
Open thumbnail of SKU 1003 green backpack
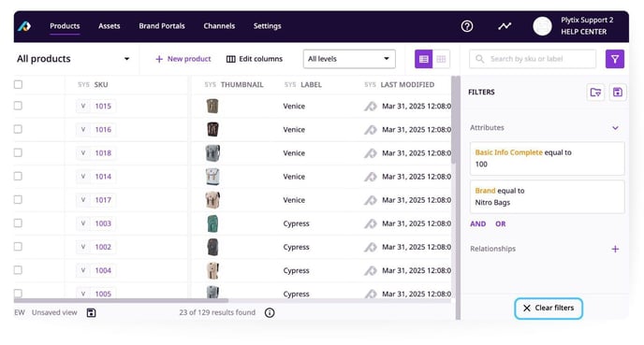point(212,223)
